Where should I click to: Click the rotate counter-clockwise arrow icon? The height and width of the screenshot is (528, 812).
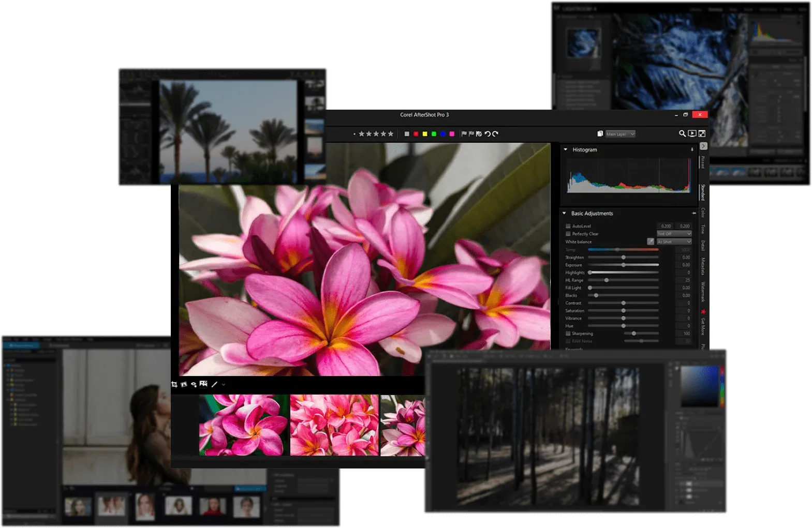[x=487, y=134]
